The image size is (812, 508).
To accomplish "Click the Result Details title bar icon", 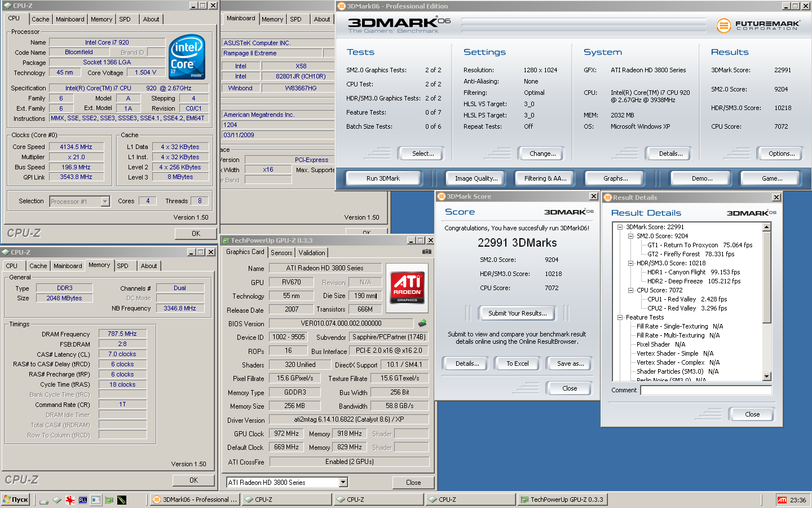I will tap(608, 198).
